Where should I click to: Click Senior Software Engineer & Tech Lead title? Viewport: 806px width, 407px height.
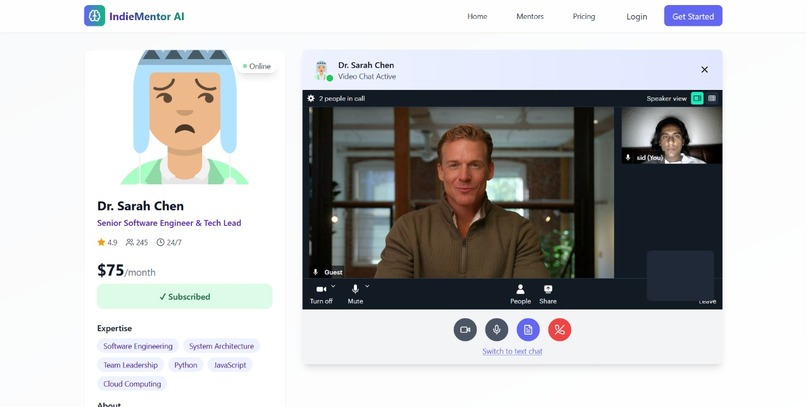click(x=169, y=223)
